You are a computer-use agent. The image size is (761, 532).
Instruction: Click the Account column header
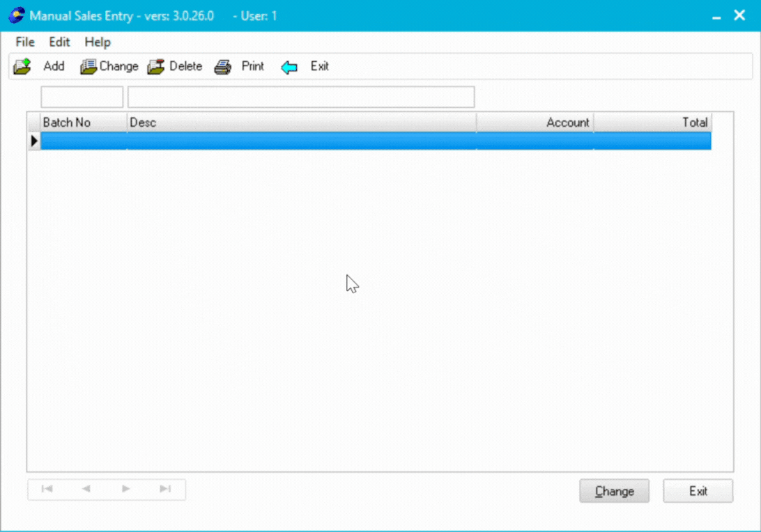tap(535, 123)
